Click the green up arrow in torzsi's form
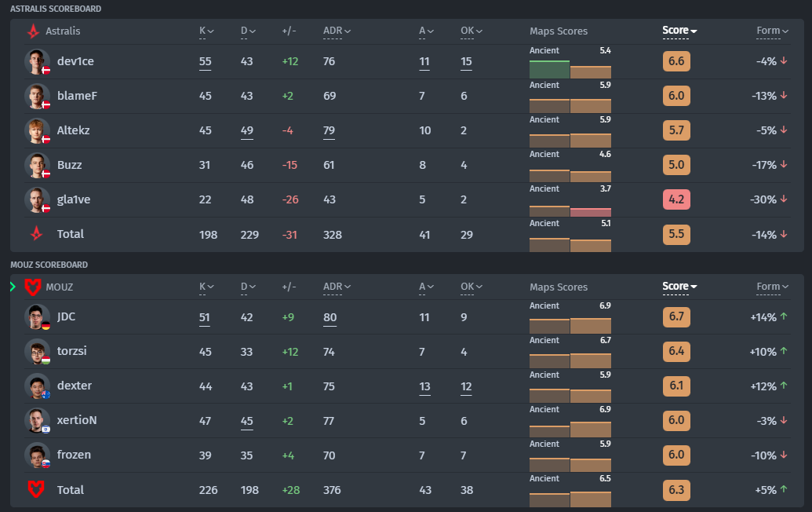812x512 pixels. [x=784, y=351]
